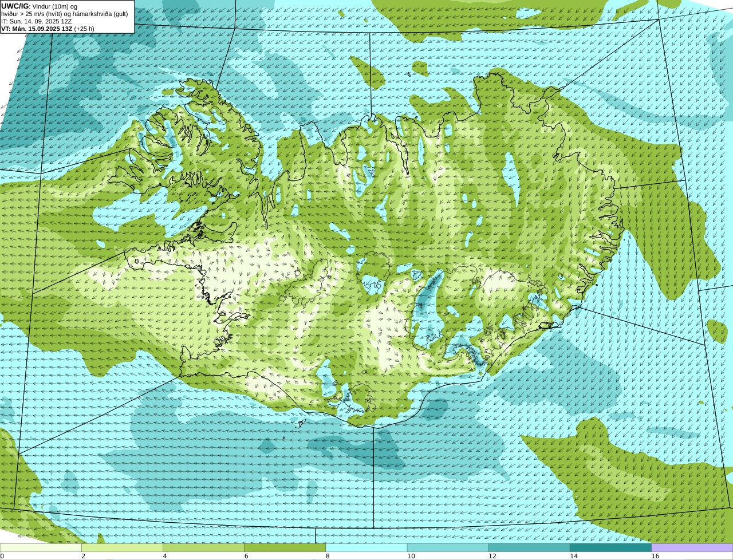Click the scale label "8"
The height and width of the screenshot is (560, 733).
(328, 556)
